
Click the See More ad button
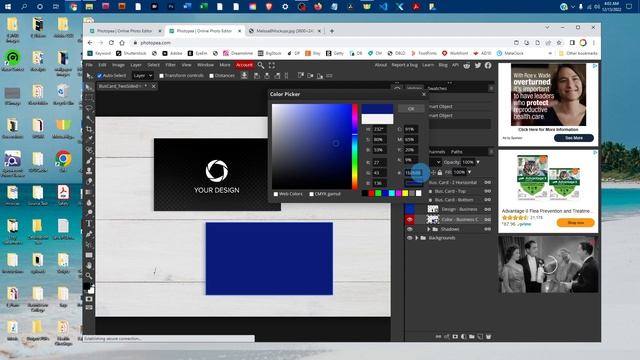pyautogui.click(x=573, y=138)
